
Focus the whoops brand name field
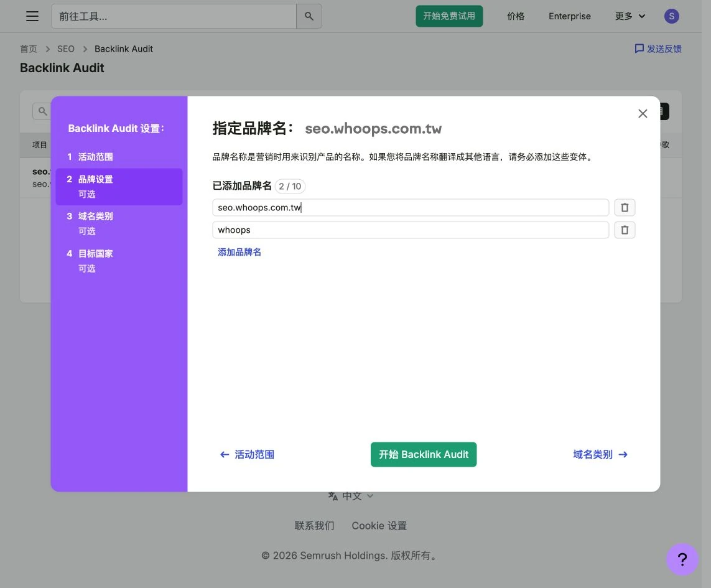(x=411, y=230)
